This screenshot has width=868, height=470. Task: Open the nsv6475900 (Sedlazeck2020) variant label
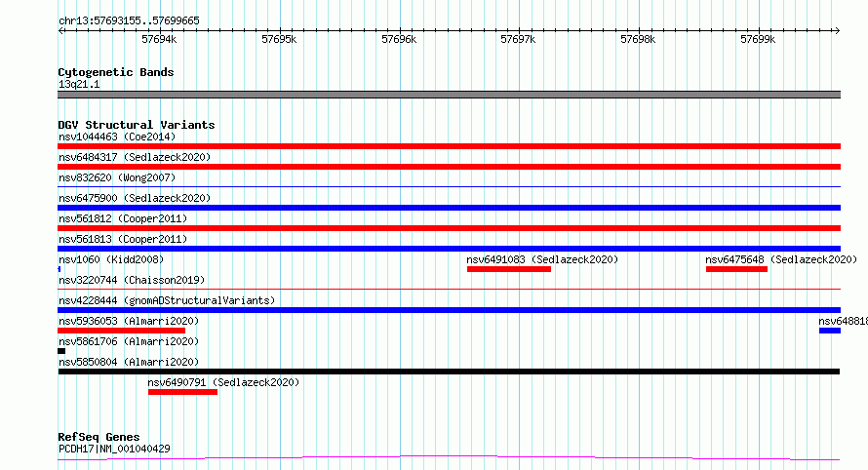click(x=135, y=198)
